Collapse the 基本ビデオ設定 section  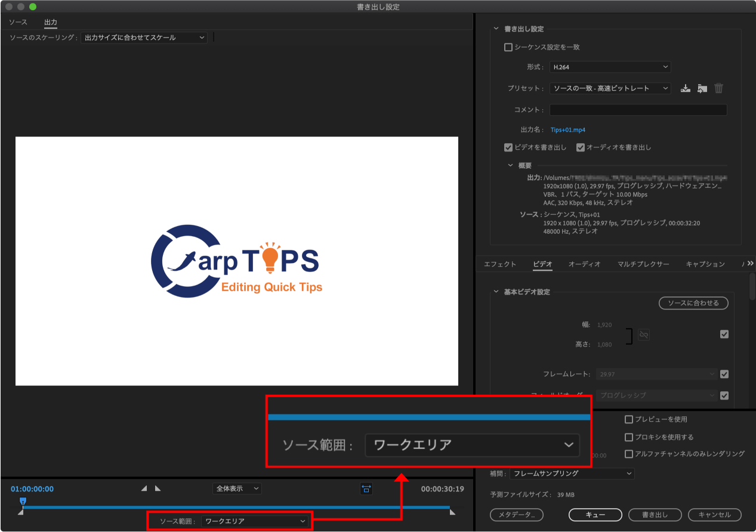(x=495, y=292)
